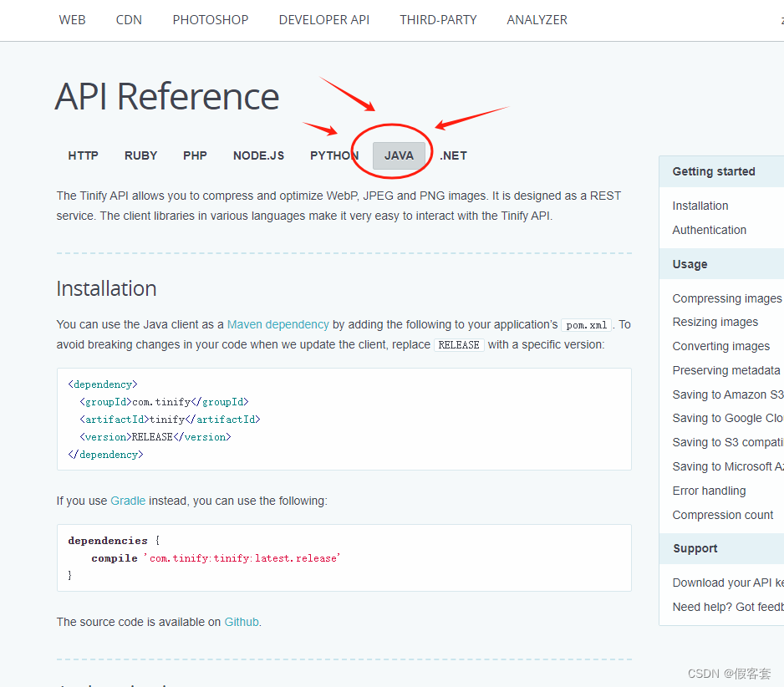Image resolution: width=784 pixels, height=687 pixels.
Task: Click the Installation section heading
Action: click(106, 289)
